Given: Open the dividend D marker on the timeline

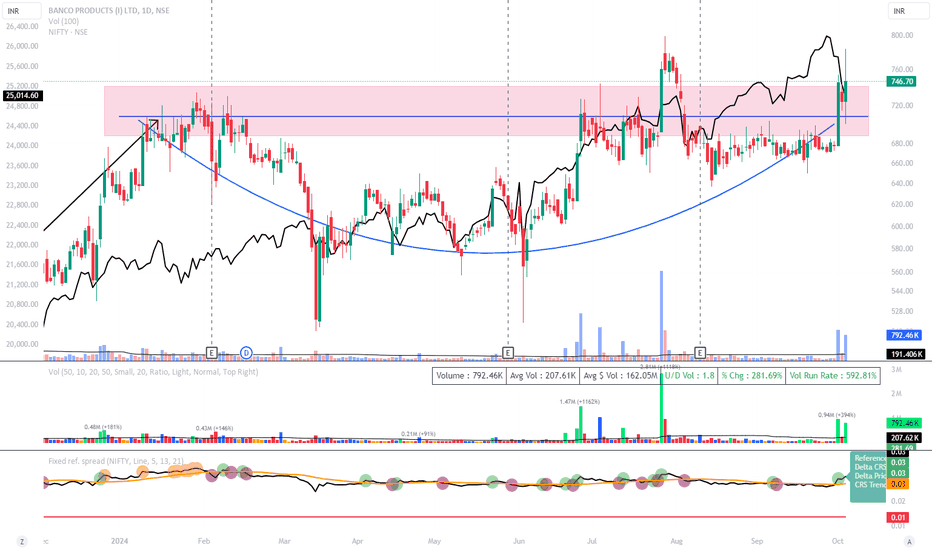Looking at the screenshot, I should [x=246, y=353].
